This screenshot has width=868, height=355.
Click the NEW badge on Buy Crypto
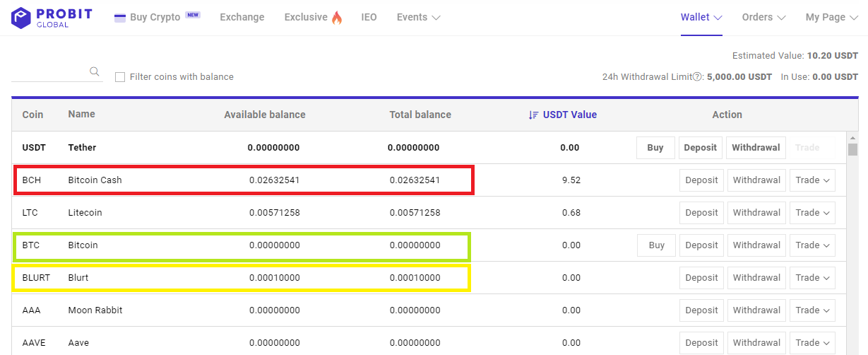(x=192, y=14)
